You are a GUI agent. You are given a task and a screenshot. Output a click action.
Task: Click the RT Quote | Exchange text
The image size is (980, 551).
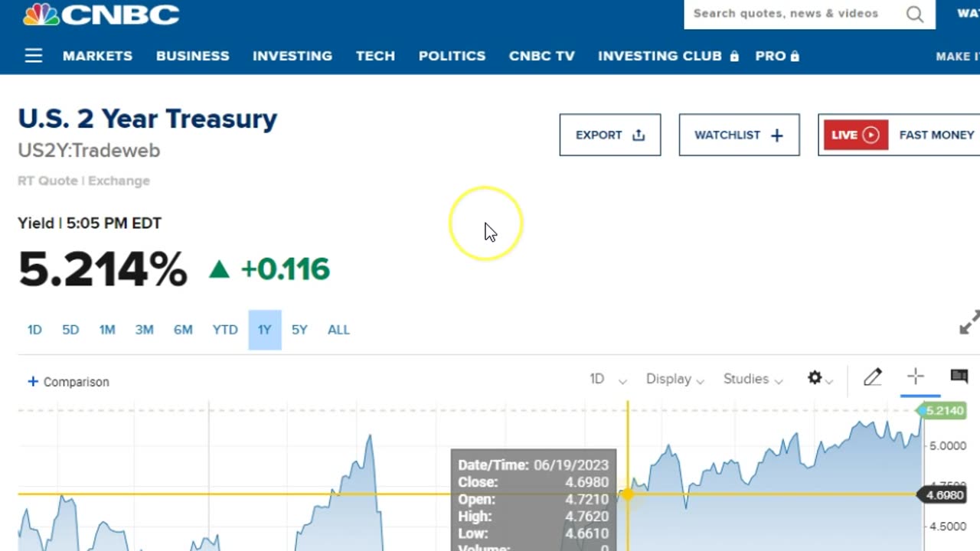click(83, 181)
